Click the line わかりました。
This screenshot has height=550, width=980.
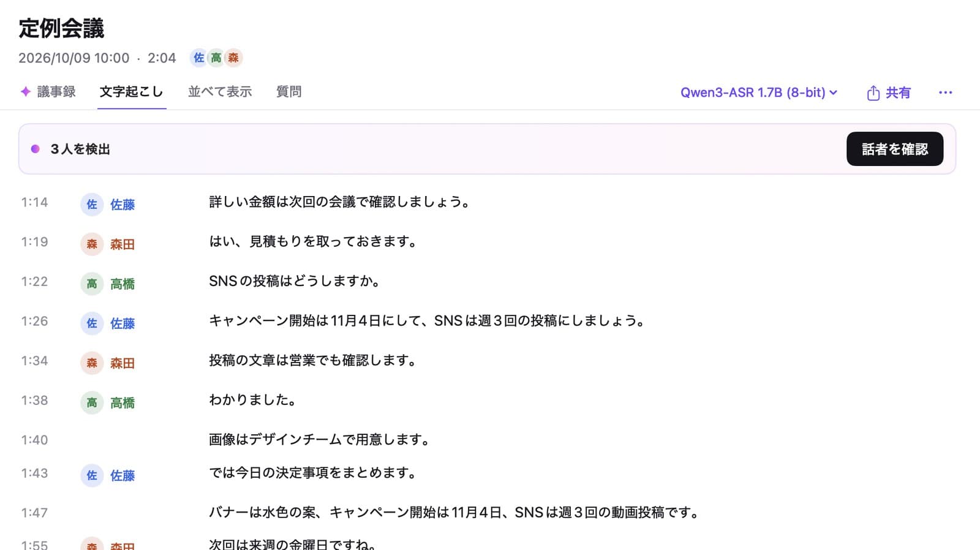254,401
